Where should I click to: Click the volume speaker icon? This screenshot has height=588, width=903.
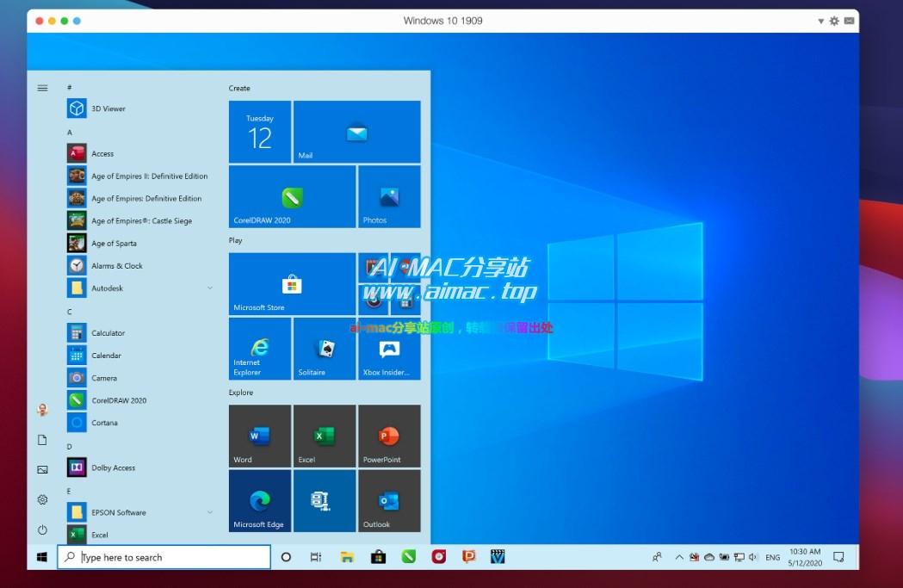(x=753, y=557)
